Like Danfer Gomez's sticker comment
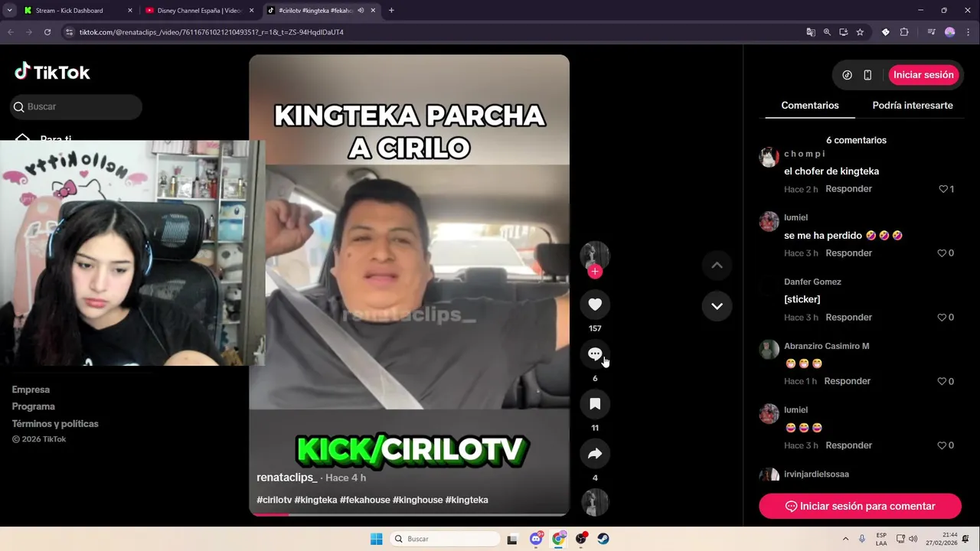Viewport: 980px width, 551px height. (x=942, y=318)
